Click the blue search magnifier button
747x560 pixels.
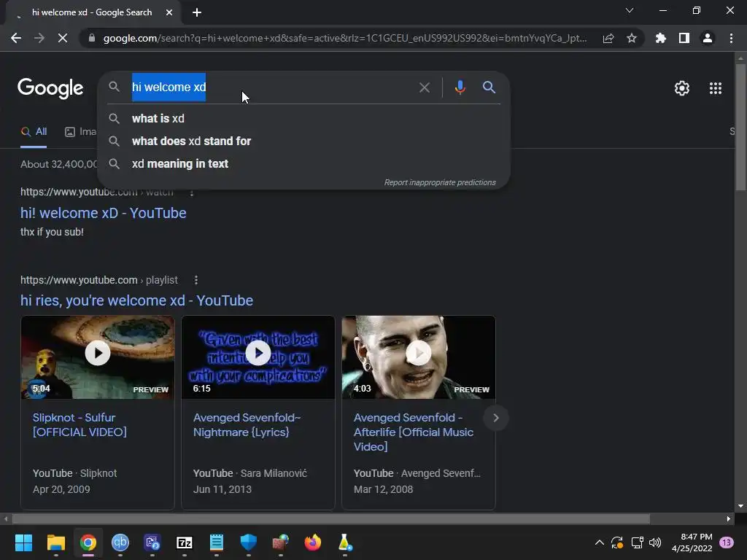tap(489, 87)
